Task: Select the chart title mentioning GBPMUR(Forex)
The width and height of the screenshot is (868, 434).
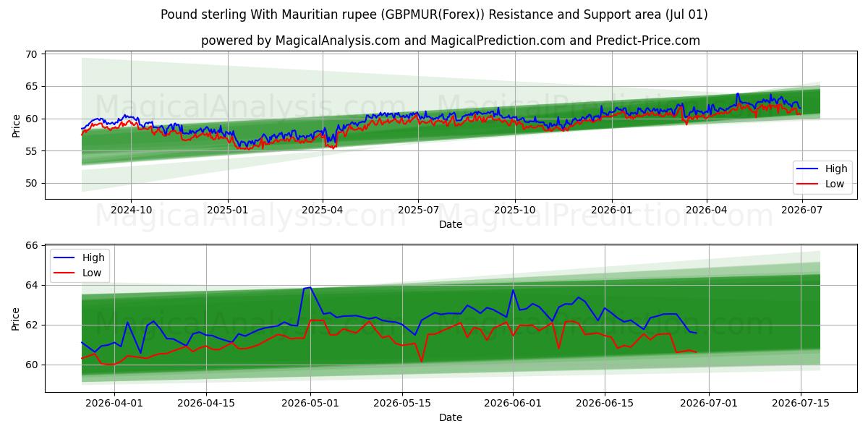Action: coord(434,14)
